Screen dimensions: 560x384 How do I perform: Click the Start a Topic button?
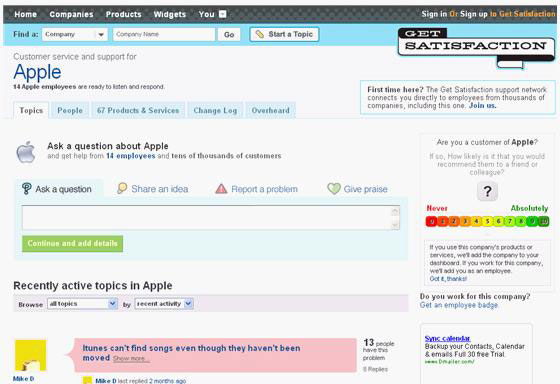(284, 34)
